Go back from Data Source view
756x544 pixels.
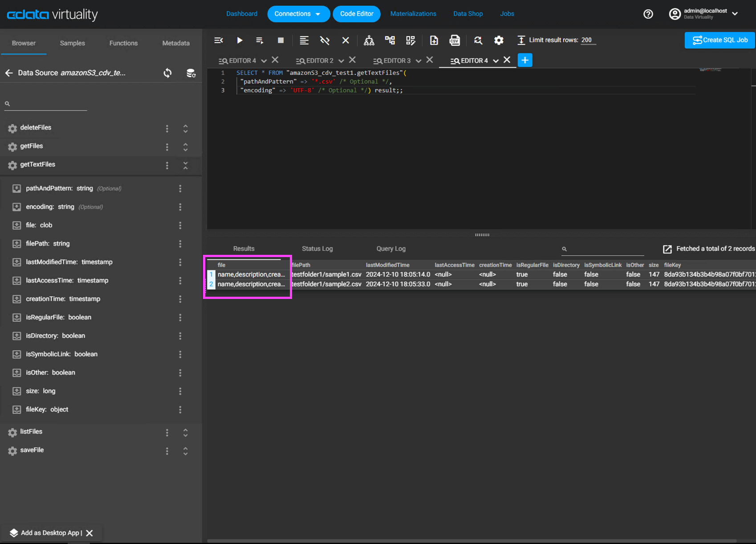click(x=9, y=73)
